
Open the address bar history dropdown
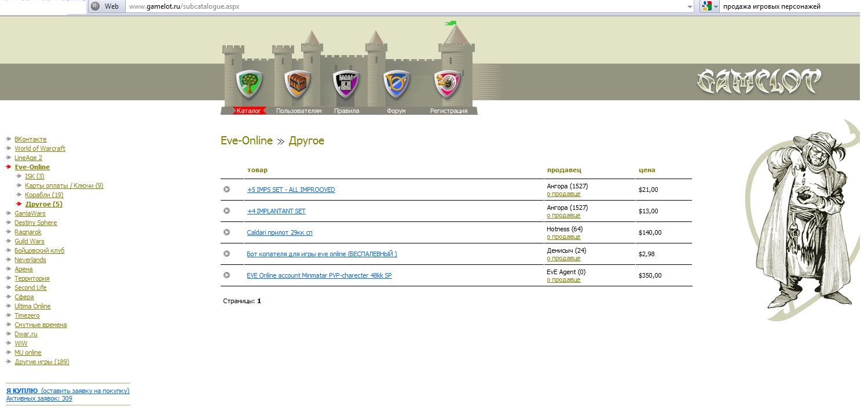point(690,7)
